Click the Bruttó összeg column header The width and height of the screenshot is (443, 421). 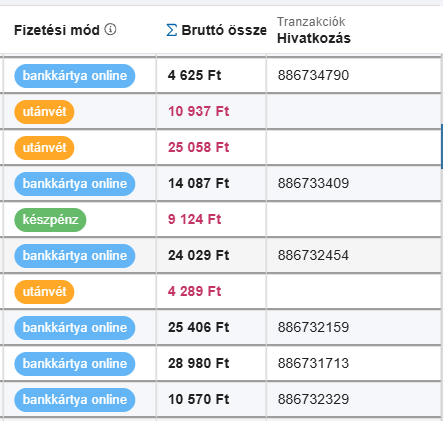(x=224, y=30)
